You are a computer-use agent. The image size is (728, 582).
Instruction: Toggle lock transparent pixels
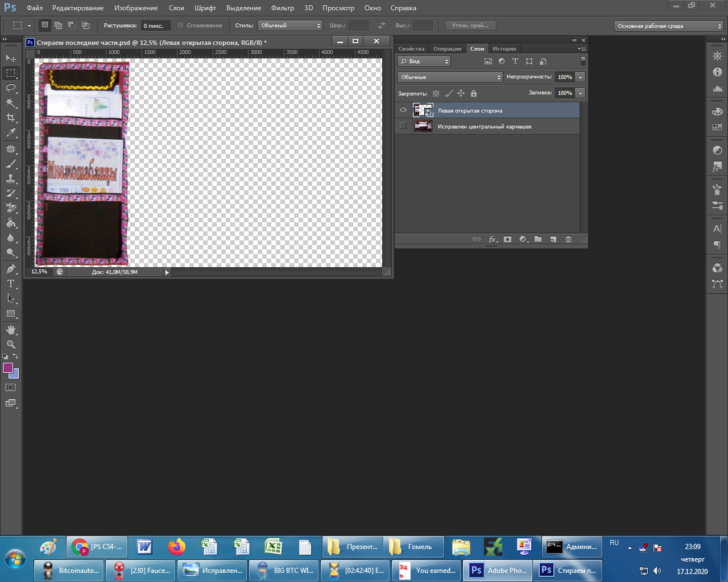(x=436, y=93)
